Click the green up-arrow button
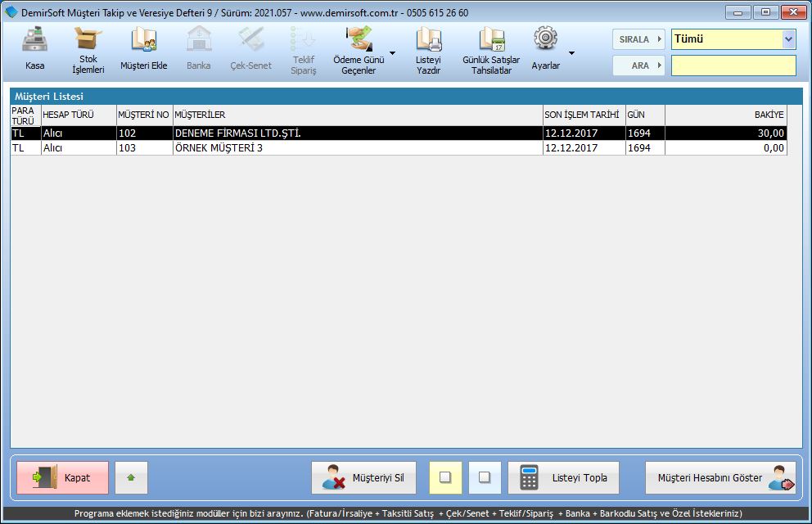812x524 pixels. click(x=131, y=477)
